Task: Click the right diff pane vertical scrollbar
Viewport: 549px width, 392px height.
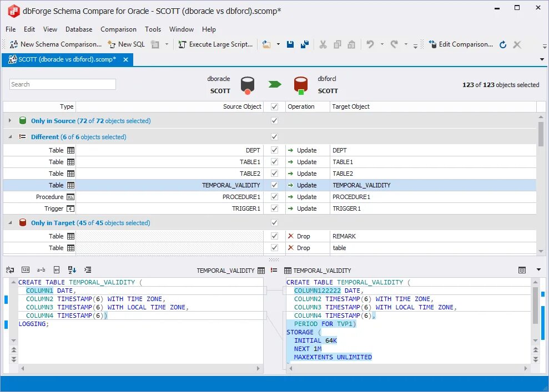Action: click(x=535, y=310)
